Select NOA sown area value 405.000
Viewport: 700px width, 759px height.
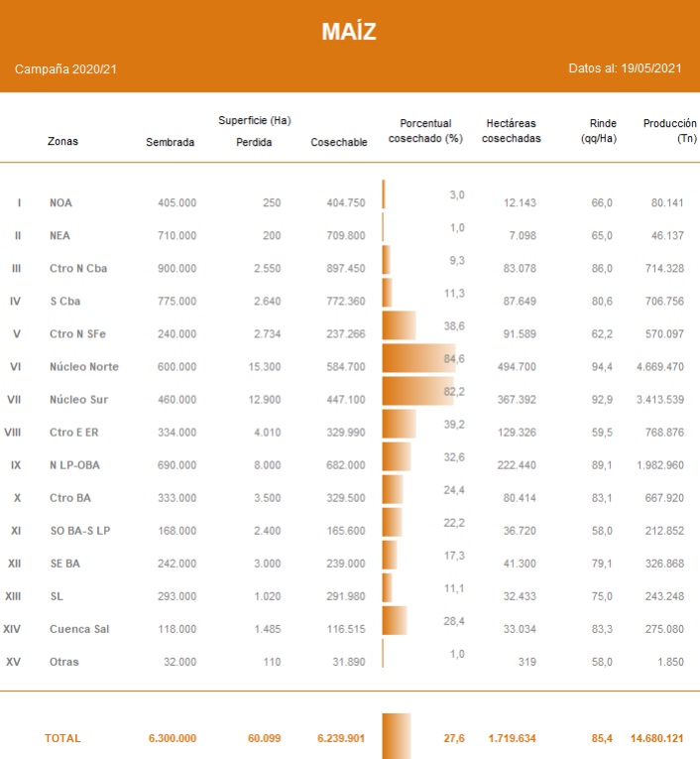point(176,203)
